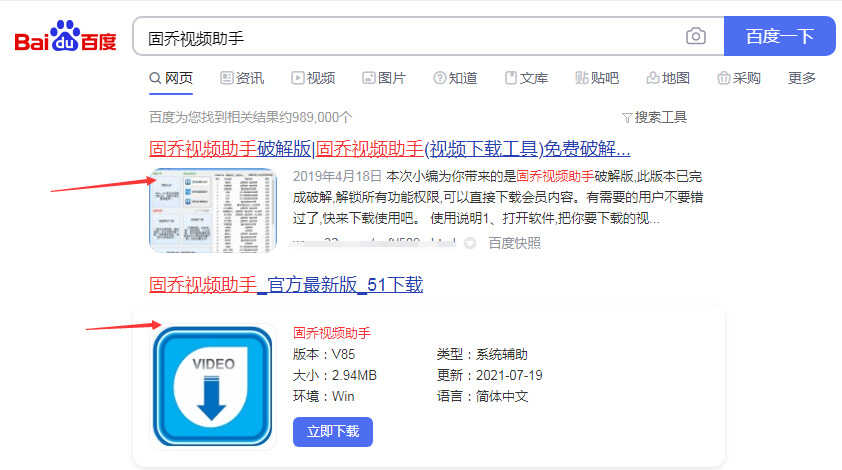Image resolution: width=842 pixels, height=470 pixels.
Task: Open the 地图 tab
Action: click(x=668, y=78)
